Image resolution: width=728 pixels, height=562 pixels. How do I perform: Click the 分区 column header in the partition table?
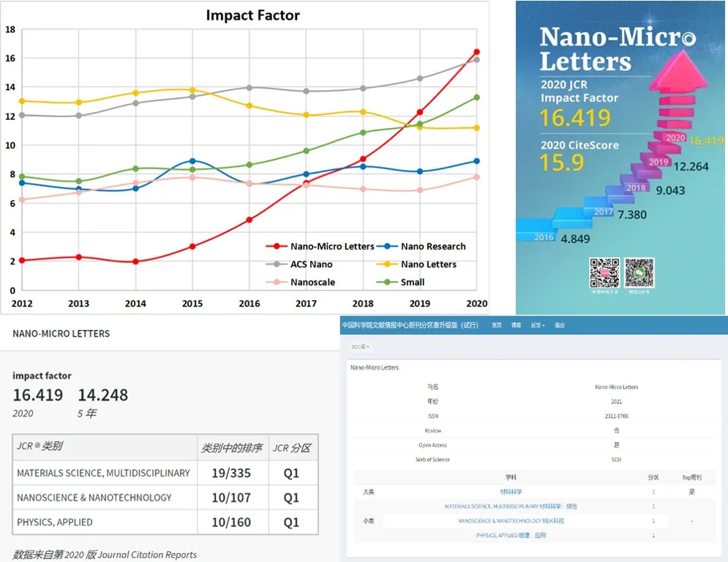(653, 477)
